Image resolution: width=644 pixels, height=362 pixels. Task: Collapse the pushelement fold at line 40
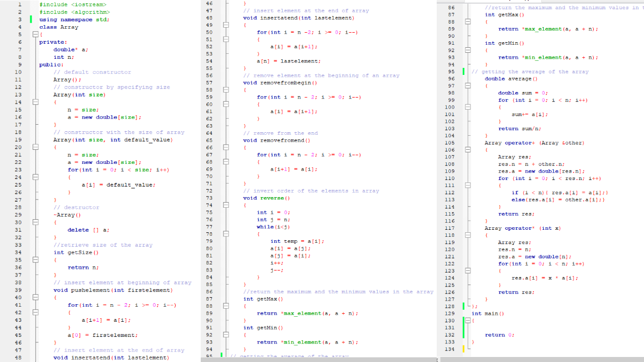36,298
